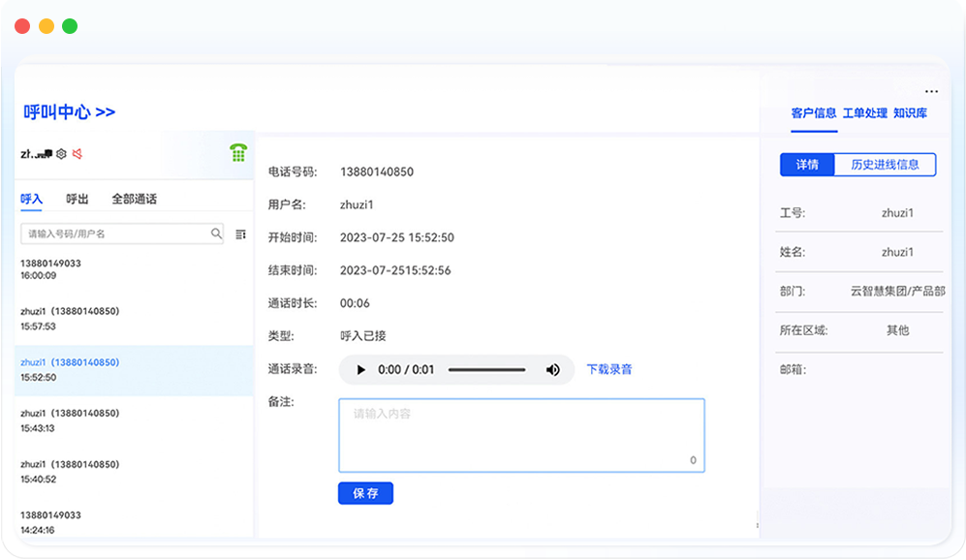Open the 知识库 tab
This screenshot has height=560, width=966.
pos(910,113)
